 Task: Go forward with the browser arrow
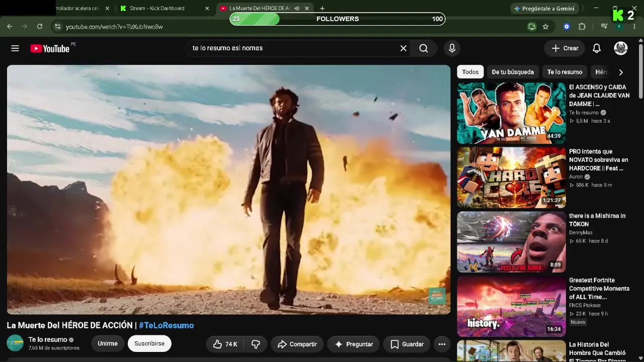click(x=25, y=27)
